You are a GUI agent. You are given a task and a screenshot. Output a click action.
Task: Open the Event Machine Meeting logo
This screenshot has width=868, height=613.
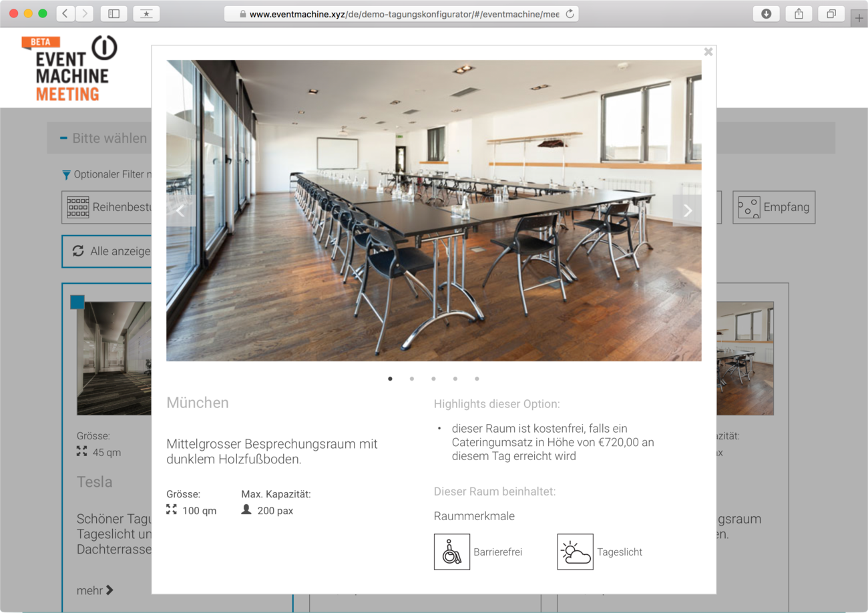click(69, 68)
